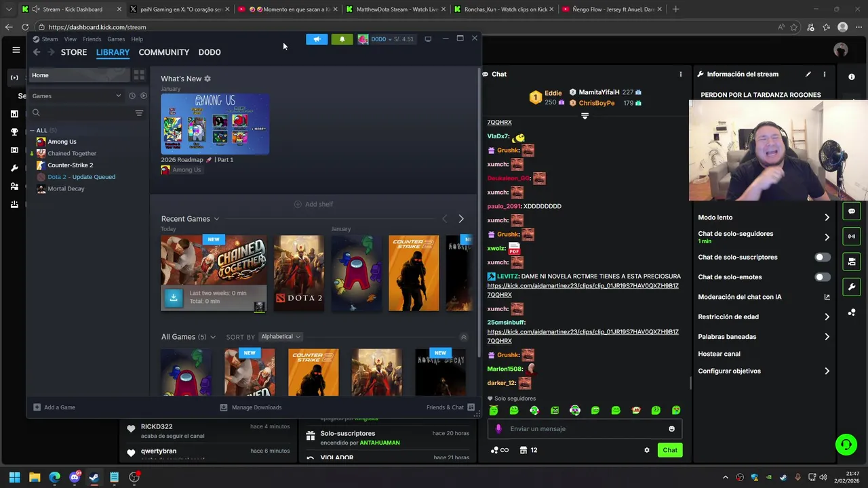Image resolution: width=868 pixels, height=488 pixels.
Task: Expand Configurar objetivos setting
Action: click(764, 371)
